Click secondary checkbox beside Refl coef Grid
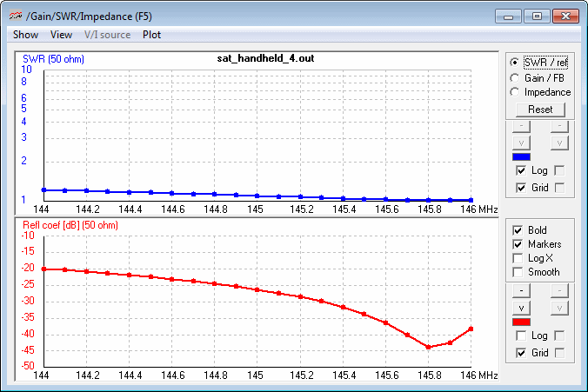 [559, 353]
